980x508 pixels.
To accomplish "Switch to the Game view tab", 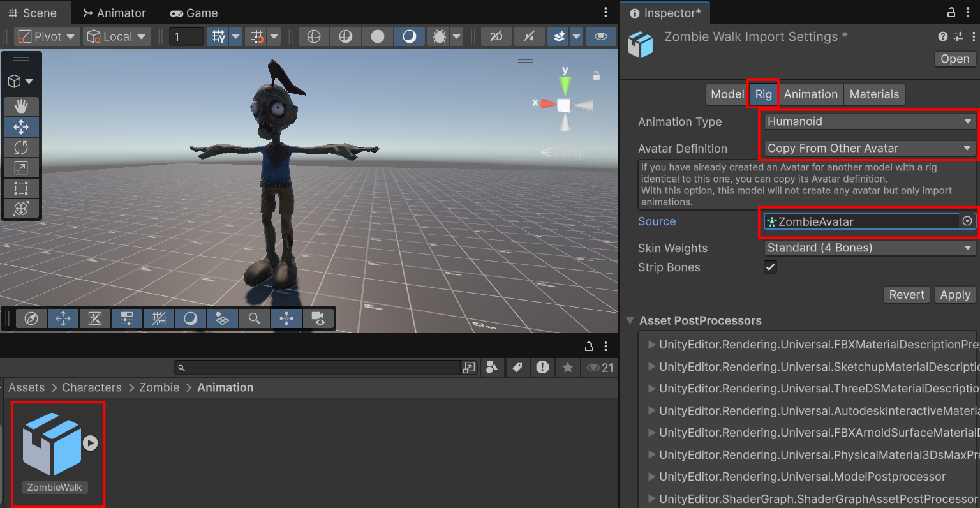I will [194, 13].
